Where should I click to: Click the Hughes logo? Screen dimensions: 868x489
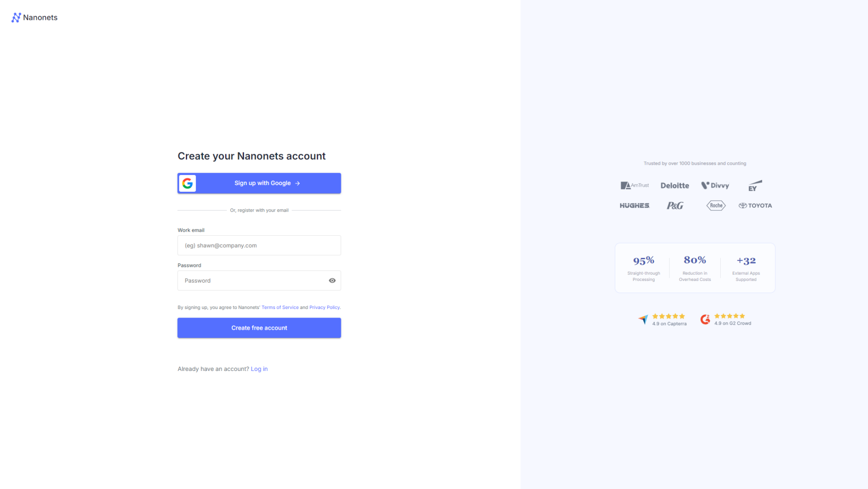634,205
